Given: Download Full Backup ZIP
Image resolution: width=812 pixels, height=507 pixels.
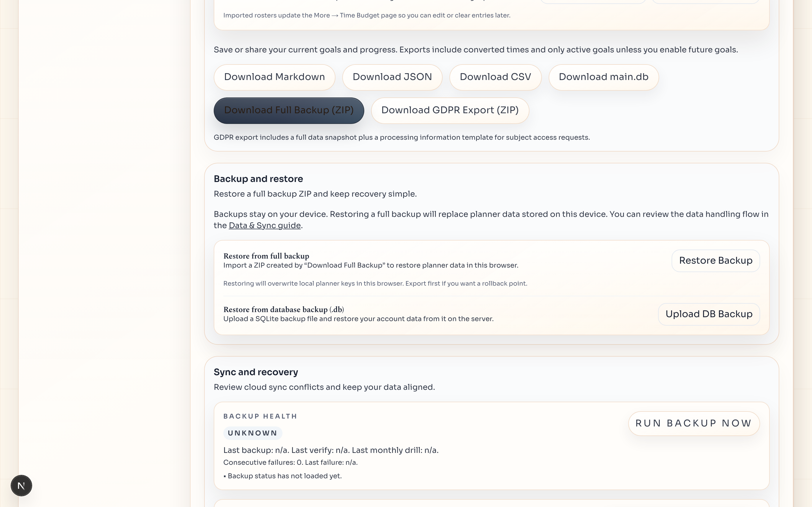Looking at the screenshot, I should (289, 110).
